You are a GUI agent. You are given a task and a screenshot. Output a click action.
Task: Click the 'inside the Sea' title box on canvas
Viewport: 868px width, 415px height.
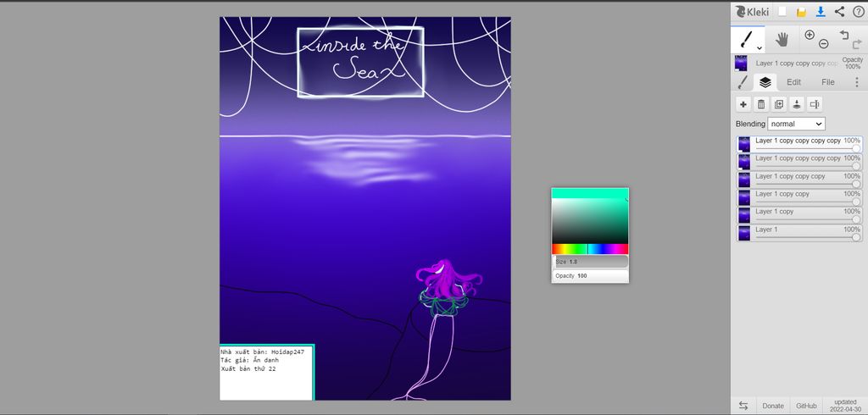[360, 62]
